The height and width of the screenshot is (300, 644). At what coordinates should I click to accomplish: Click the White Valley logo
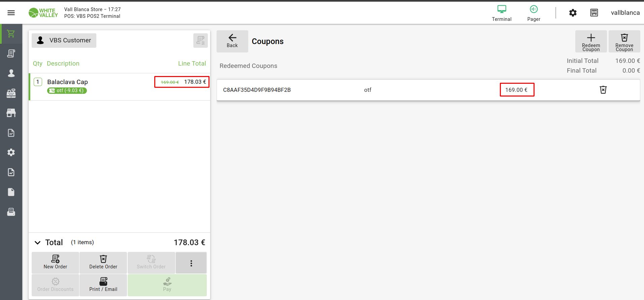[43, 13]
